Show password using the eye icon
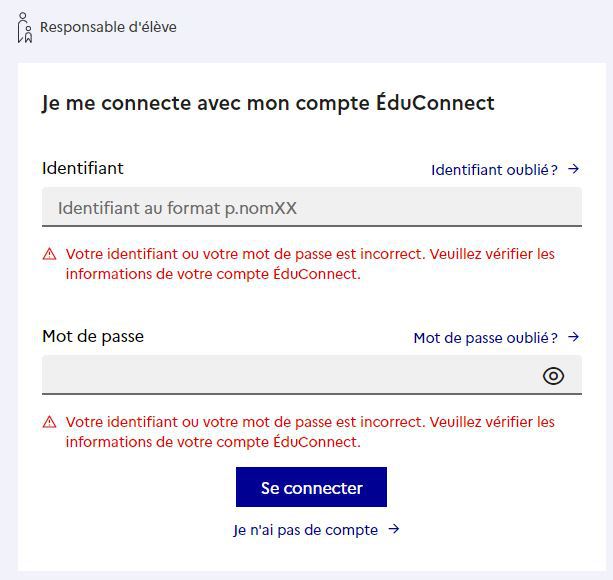The height and width of the screenshot is (580, 613). pos(553,376)
